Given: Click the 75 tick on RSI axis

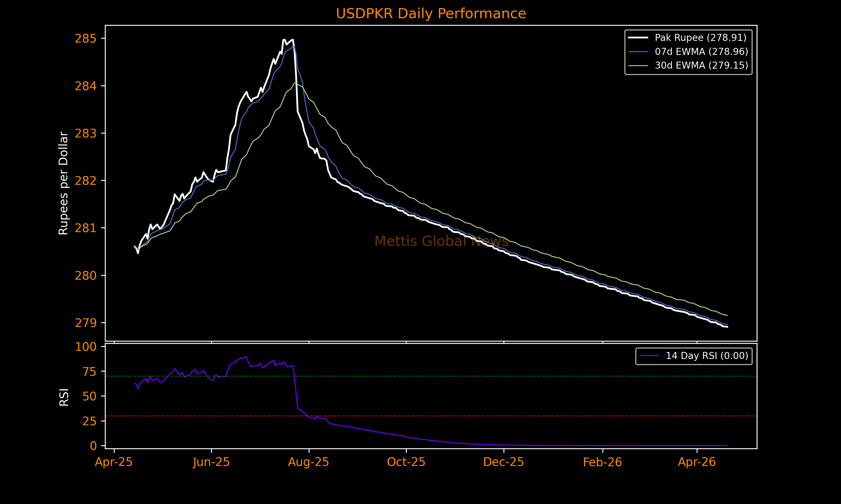Looking at the screenshot, I should (89, 372).
